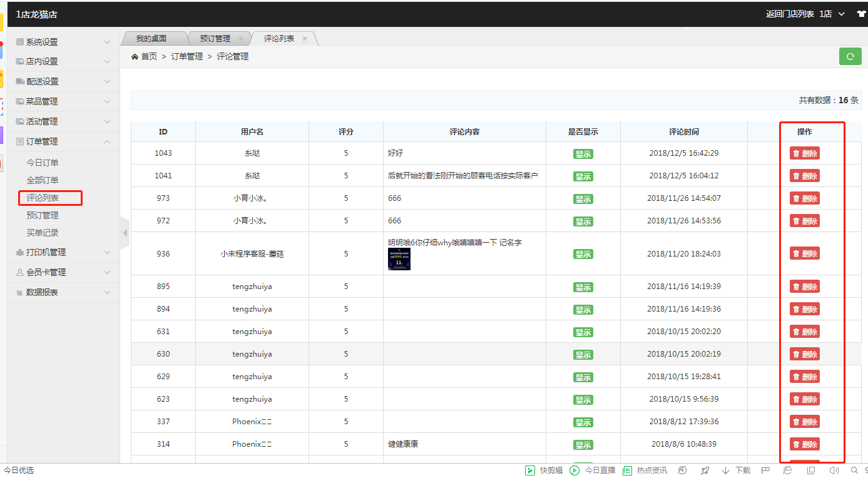Close the 评论列表 tab
This screenshot has width=868, height=478.
305,39
